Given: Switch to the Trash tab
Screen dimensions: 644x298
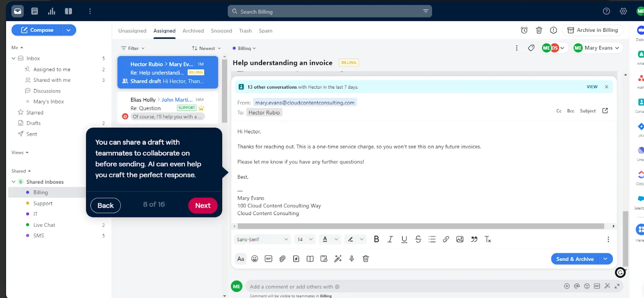Looking at the screenshot, I should [245, 31].
